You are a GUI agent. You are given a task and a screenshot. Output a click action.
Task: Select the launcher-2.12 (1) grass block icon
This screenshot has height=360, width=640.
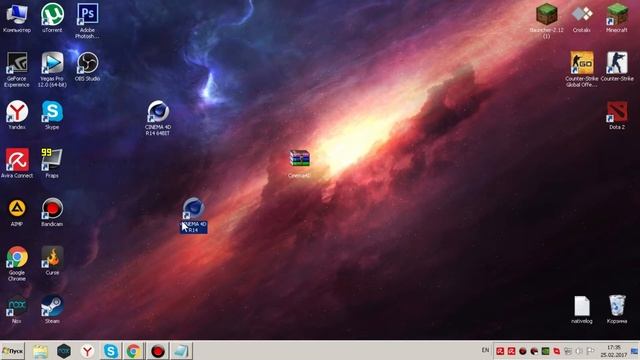tap(547, 20)
